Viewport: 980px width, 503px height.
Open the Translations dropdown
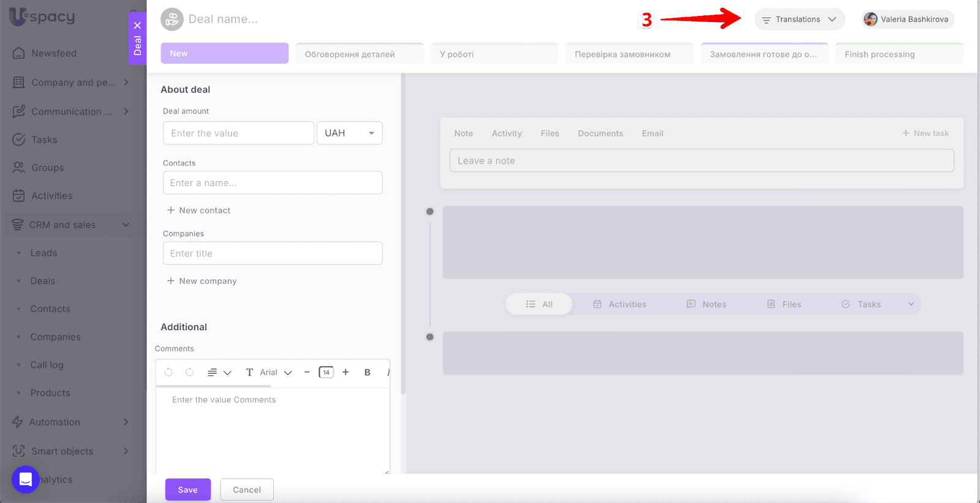(799, 20)
